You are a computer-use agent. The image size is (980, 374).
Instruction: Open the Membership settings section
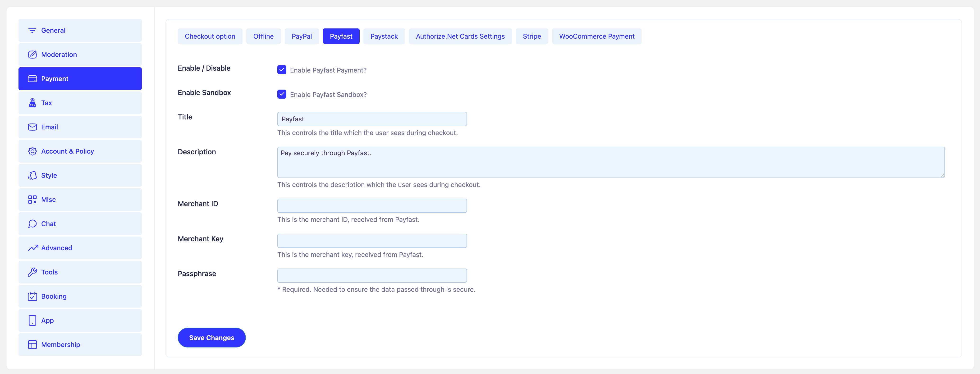[x=80, y=344]
